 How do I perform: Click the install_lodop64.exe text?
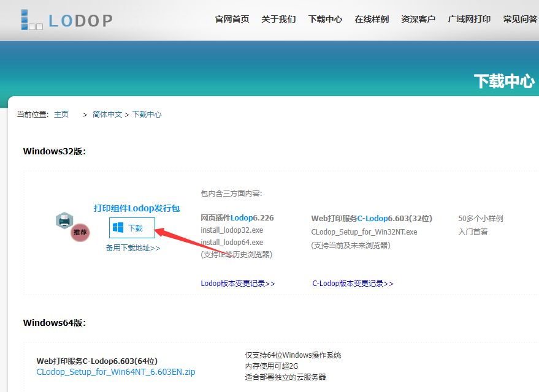click(x=232, y=243)
